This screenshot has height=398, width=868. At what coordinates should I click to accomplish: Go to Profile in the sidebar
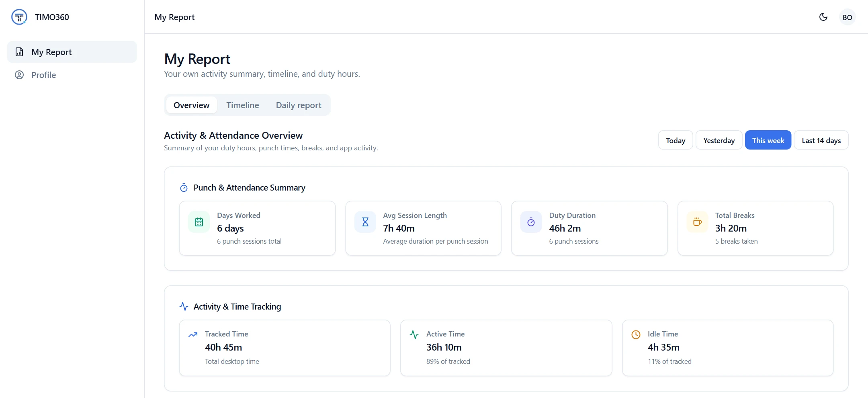coord(72,75)
